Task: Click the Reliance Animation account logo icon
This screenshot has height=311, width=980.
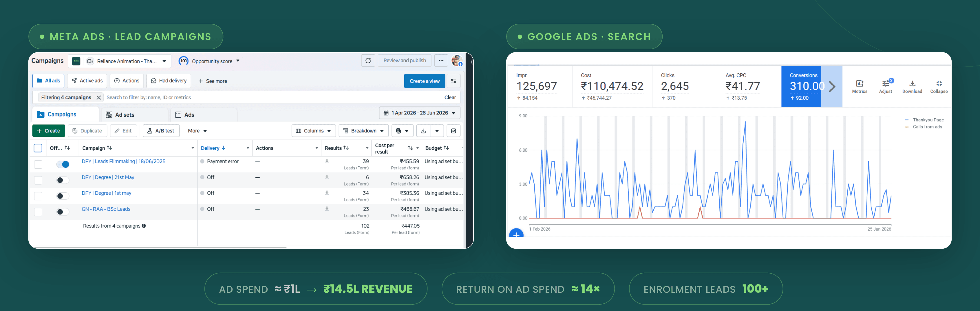Action: [x=76, y=61]
